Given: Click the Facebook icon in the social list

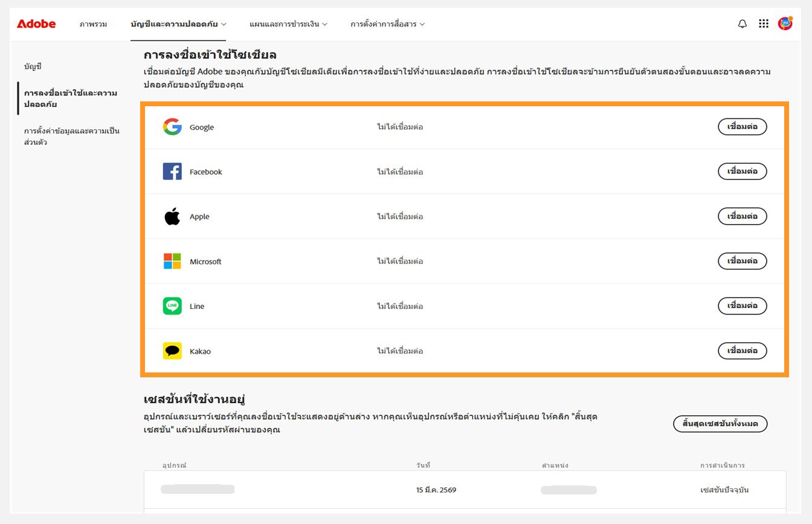Looking at the screenshot, I should (x=172, y=171).
